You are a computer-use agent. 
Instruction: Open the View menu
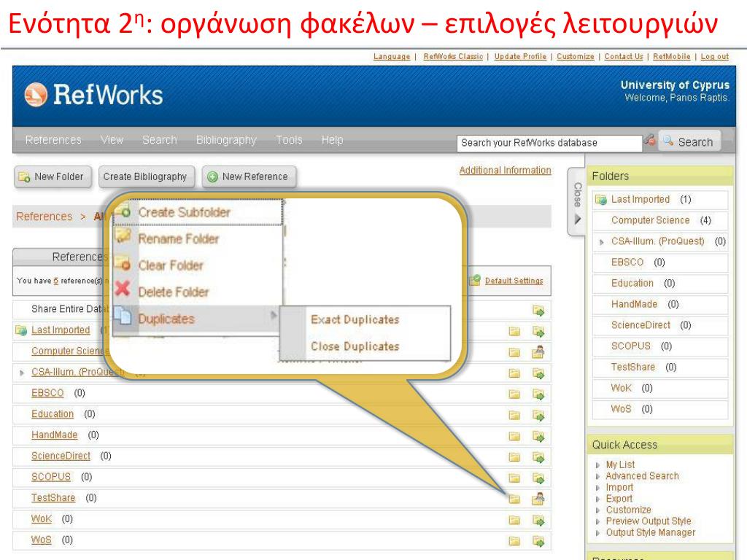(112, 140)
